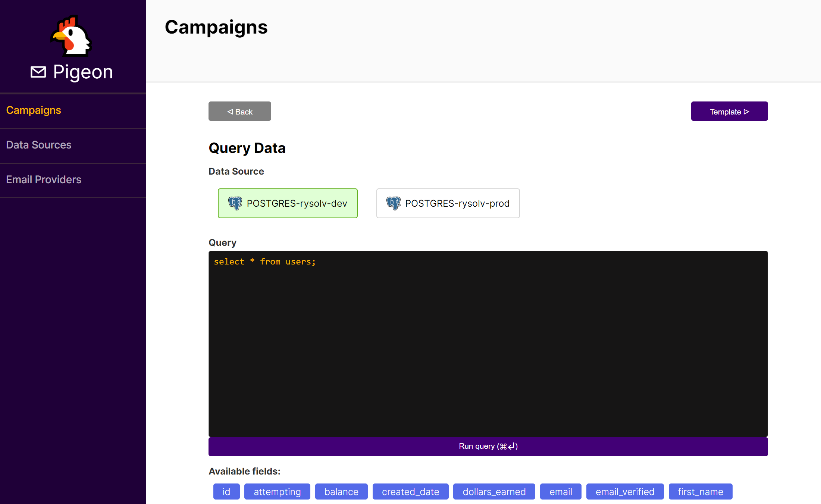Image resolution: width=821 pixels, height=504 pixels.
Task: Click the id field chip
Action: coord(226,492)
